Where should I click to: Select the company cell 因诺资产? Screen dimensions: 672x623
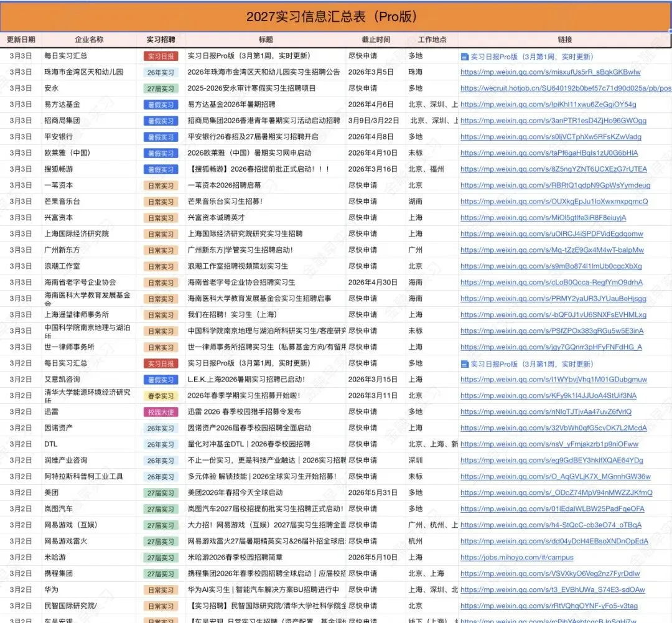tap(89, 428)
